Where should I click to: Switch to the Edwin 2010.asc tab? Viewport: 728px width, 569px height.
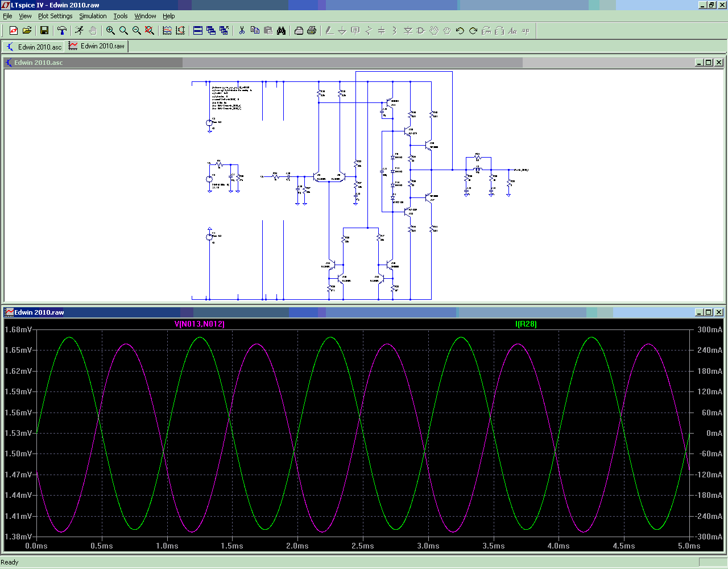tap(34, 47)
